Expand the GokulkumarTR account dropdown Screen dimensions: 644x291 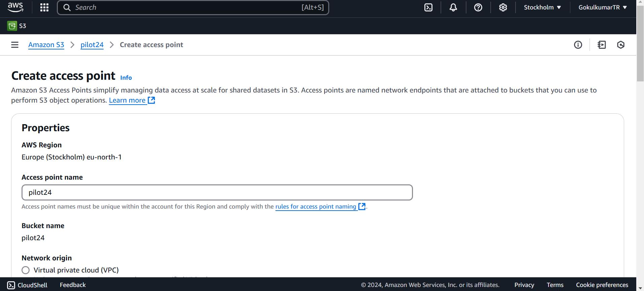[x=602, y=7]
